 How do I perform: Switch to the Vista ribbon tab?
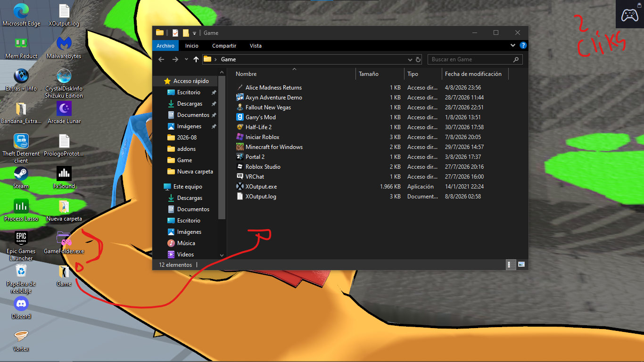(x=256, y=46)
